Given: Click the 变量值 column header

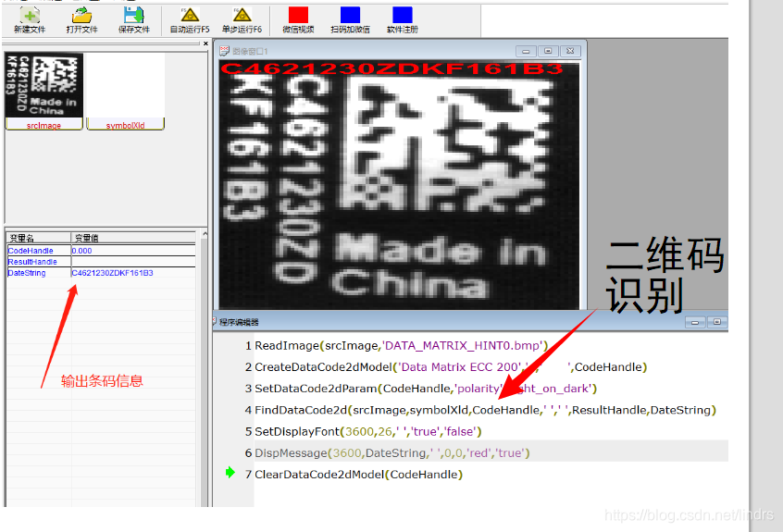Looking at the screenshot, I should (133, 238).
